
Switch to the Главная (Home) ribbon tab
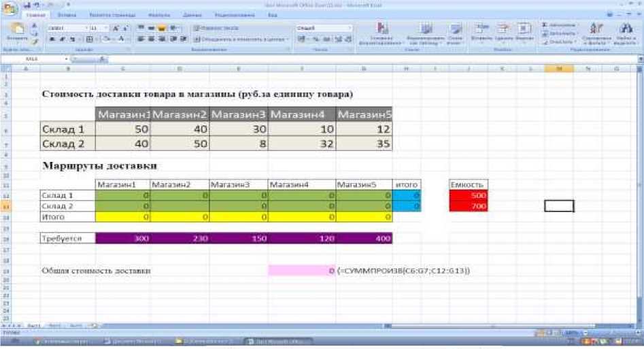(x=36, y=15)
